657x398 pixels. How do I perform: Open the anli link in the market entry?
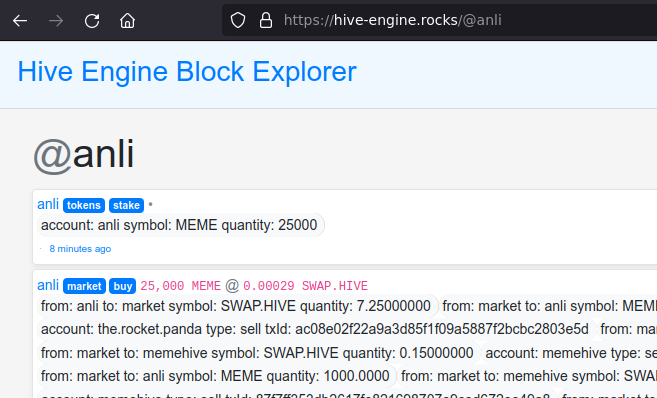[48, 285]
